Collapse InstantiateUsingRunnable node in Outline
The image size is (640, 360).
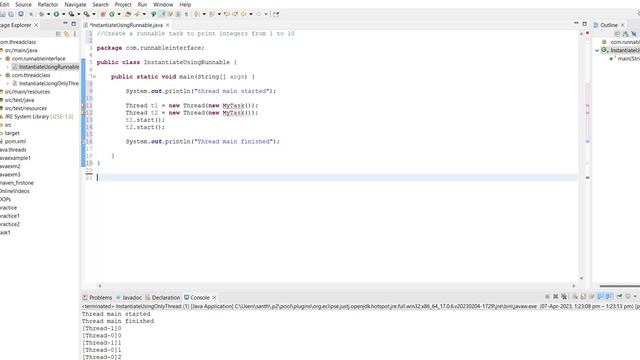tap(597, 50)
